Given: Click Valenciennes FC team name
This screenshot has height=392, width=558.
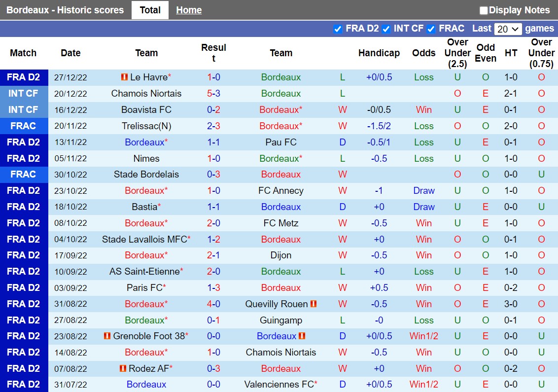Looking at the screenshot, I should coord(279,385).
